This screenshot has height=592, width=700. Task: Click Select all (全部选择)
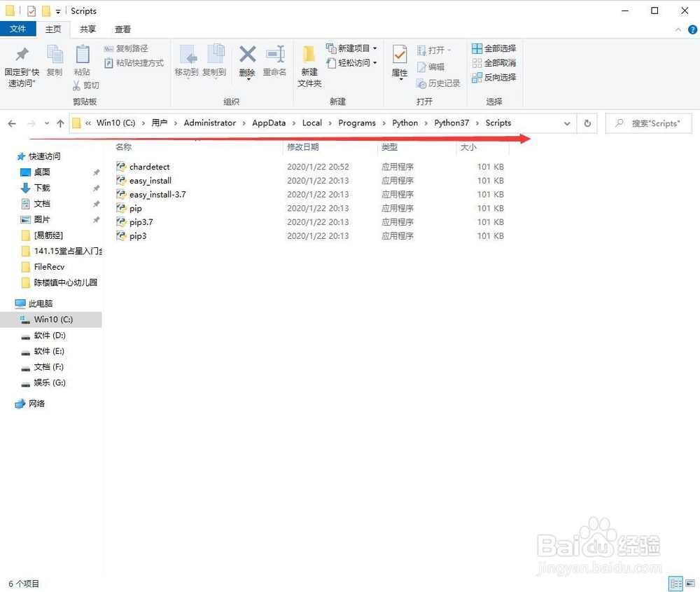pos(493,48)
